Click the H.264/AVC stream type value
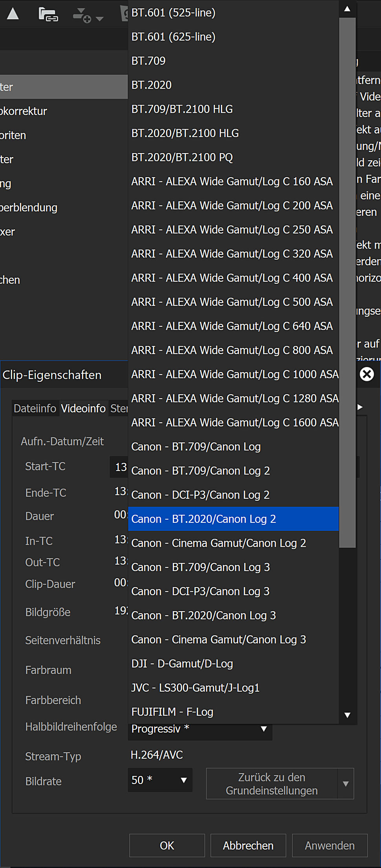381x868 pixels. coord(157,755)
